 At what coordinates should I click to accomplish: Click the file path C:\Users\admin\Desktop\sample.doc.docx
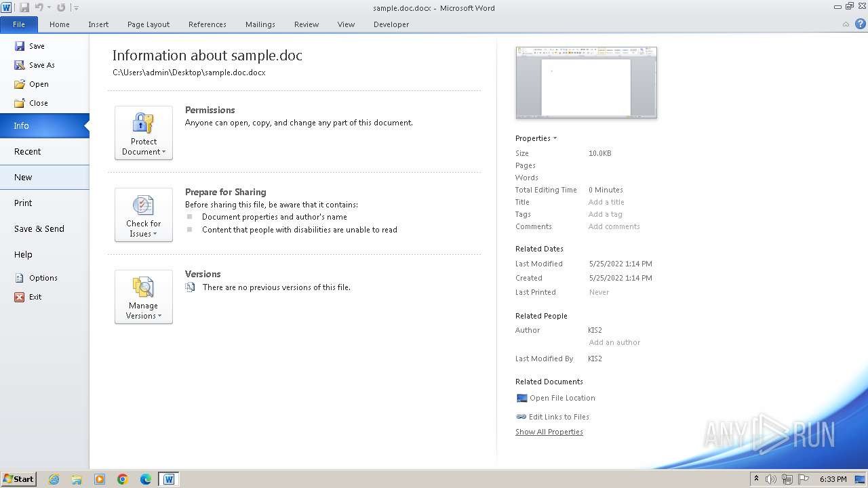pos(189,73)
